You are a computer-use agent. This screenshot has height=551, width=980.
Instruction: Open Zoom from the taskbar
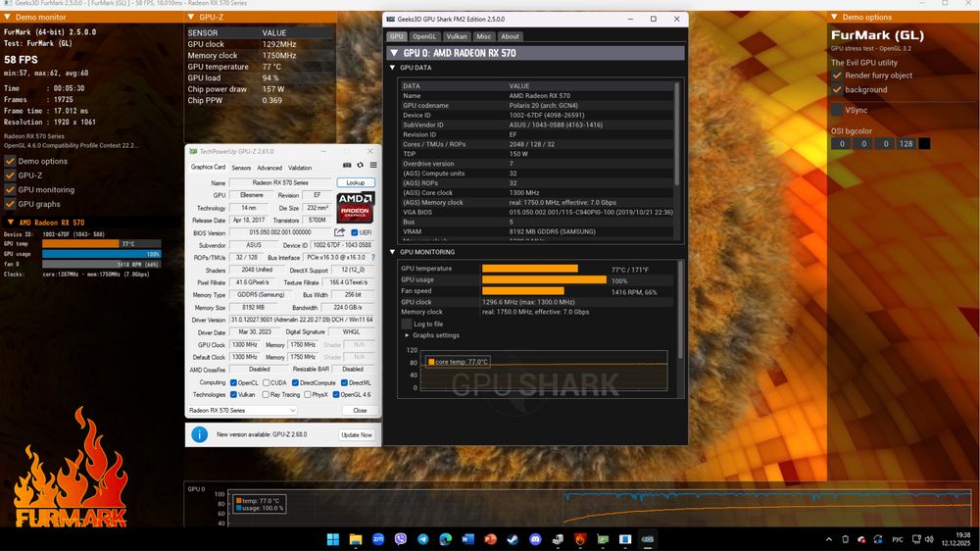(x=378, y=539)
